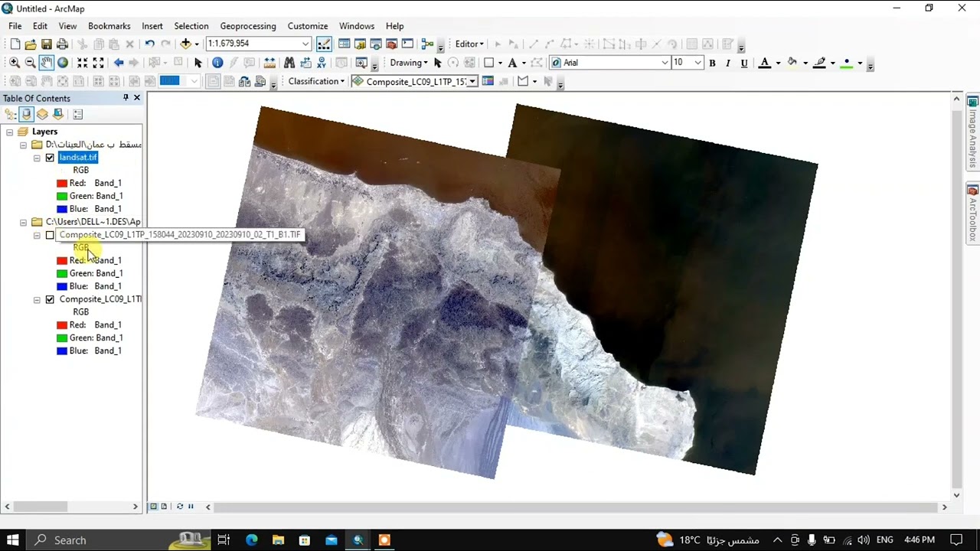Toggle underline text formatting

tap(744, 63)
